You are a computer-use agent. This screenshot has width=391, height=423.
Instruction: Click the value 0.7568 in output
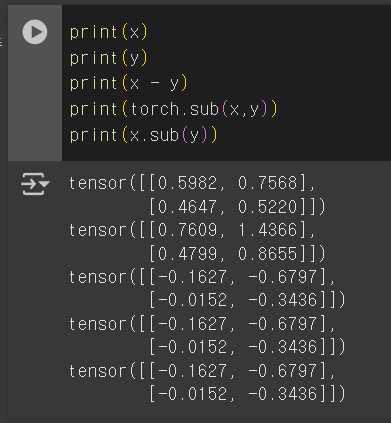click(267, 183)
